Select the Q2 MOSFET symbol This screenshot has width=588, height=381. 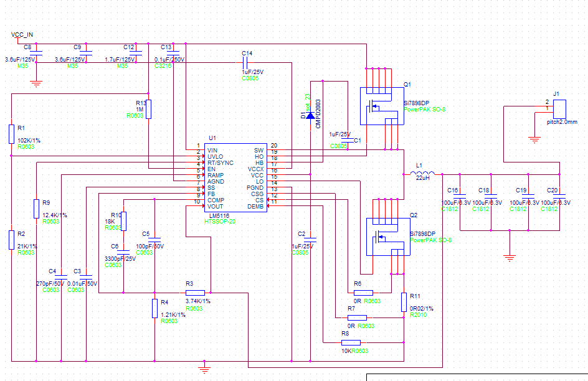[388, 237]
